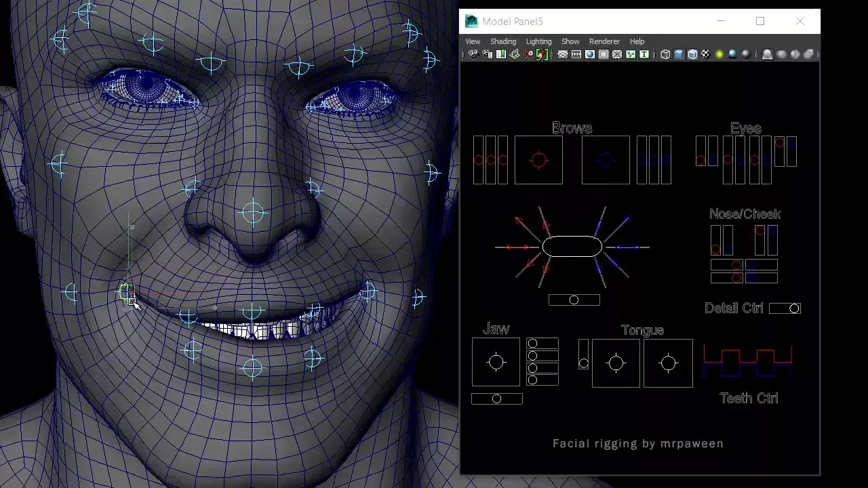The height and width of the screenshot is (488, 868).
Task: Switch viewport to smooth shaded cube icon
Action: [677, 54]
